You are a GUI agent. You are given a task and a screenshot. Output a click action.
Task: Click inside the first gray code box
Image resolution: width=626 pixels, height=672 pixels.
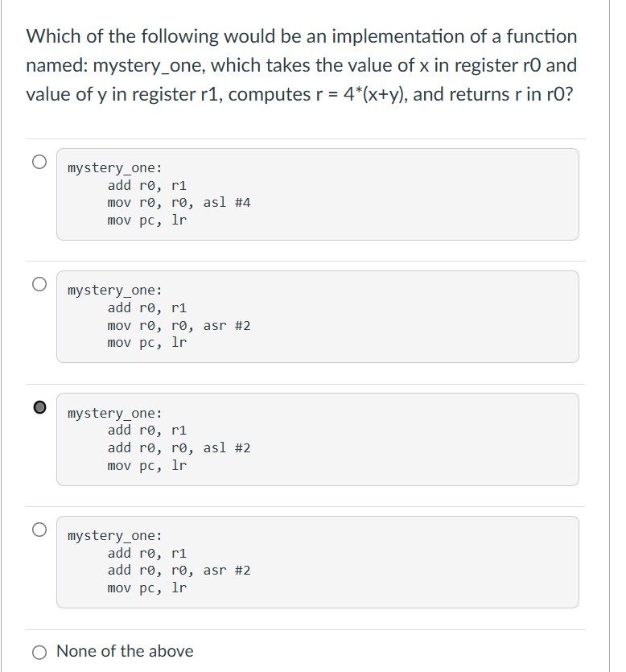[x=318, y=193]
